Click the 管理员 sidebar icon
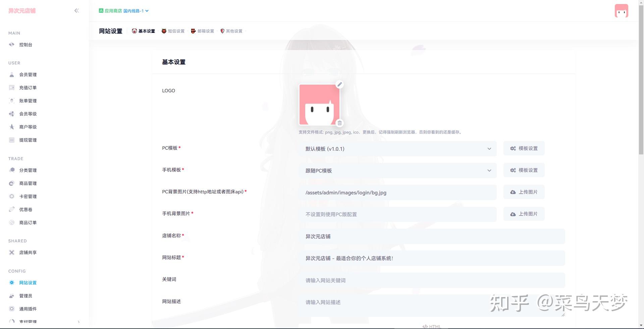This screenshot has width=644, height=329. (x=12, y=296)
